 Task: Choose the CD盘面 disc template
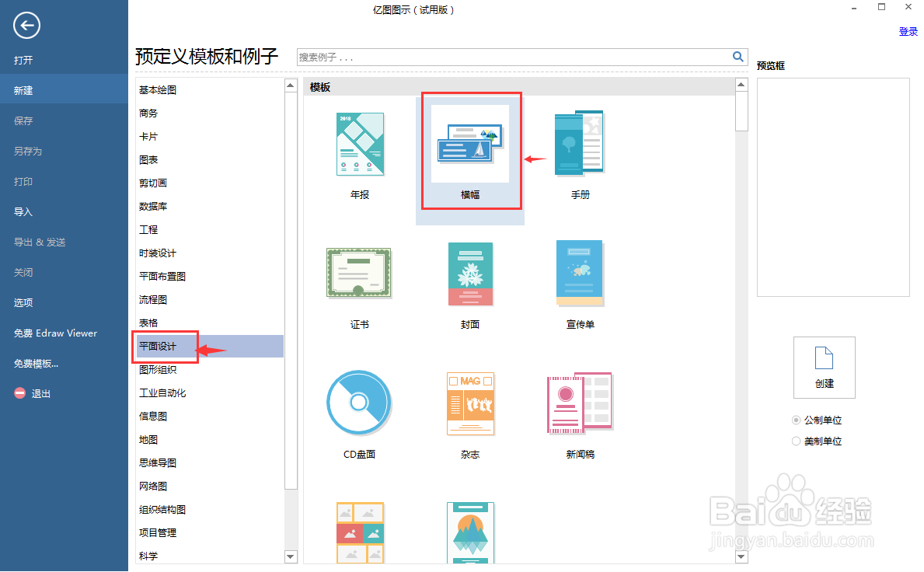[x=359, y=403]
